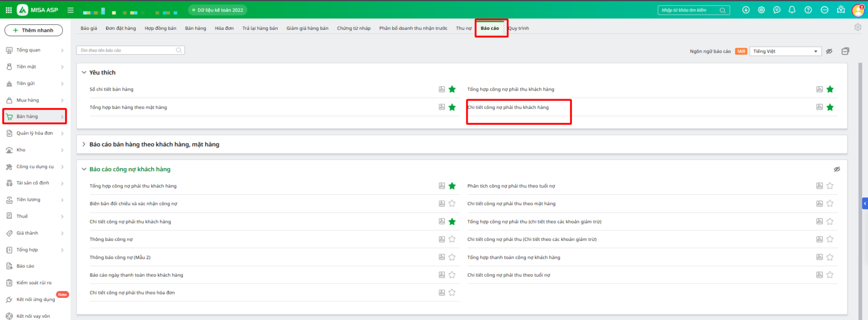Star the Thông báo công nợ report
Image resolution: width=868 pixels, height=320 pixels.
point(452,239)
